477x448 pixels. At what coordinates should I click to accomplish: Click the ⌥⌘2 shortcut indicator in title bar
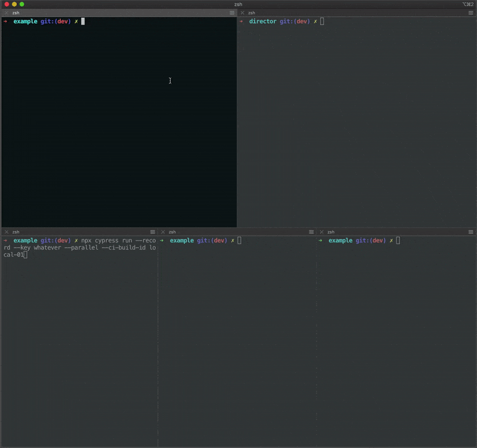tap(468, 4)
